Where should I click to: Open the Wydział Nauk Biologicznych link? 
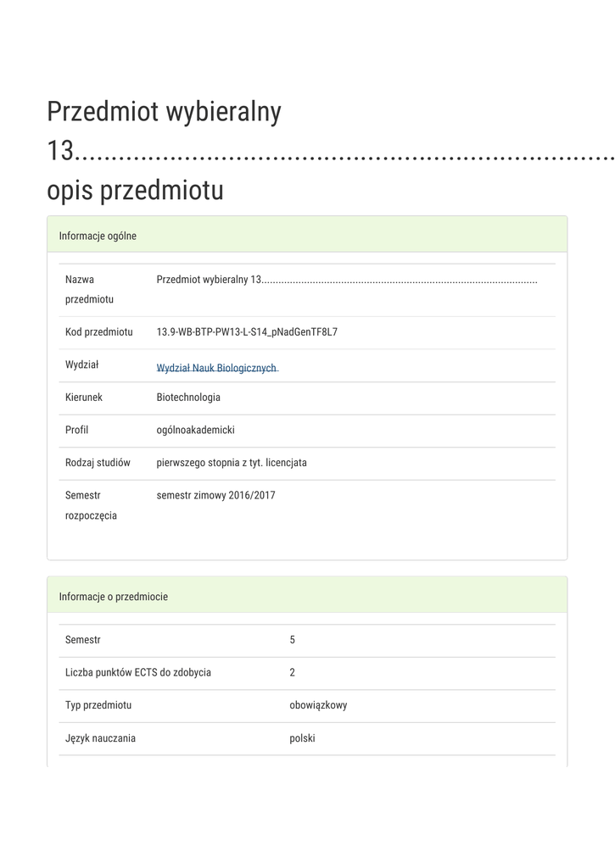click(216, 368)
